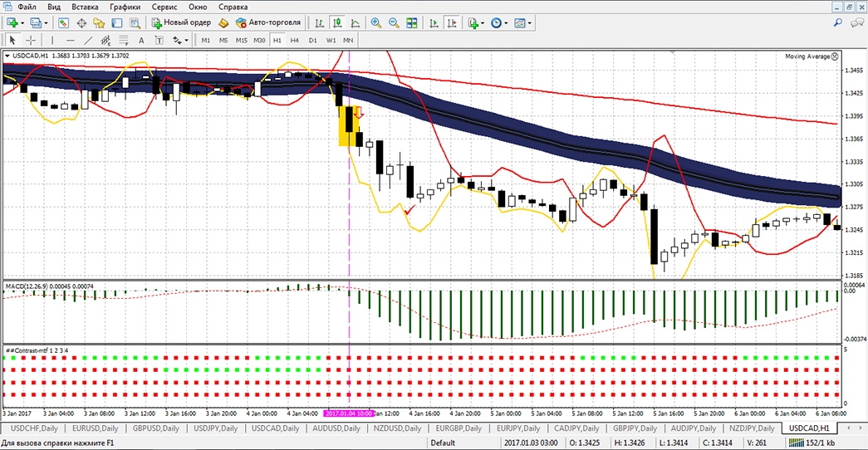
Task: Switch to the GBPJPY,Daily chart tab
Action: point(635,428)
